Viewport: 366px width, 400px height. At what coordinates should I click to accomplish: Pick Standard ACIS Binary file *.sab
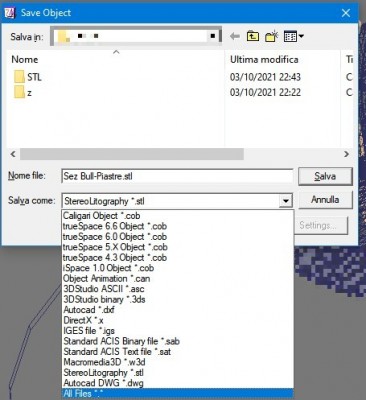178,341
